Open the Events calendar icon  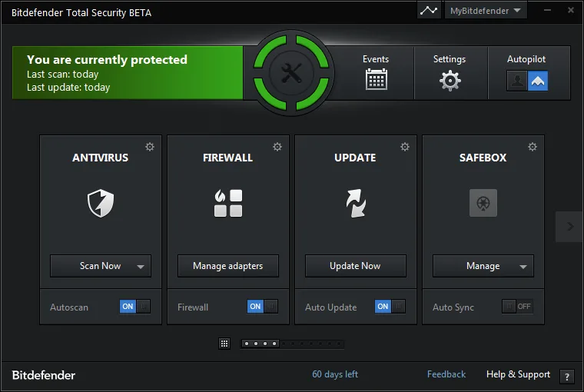[377, 79]
